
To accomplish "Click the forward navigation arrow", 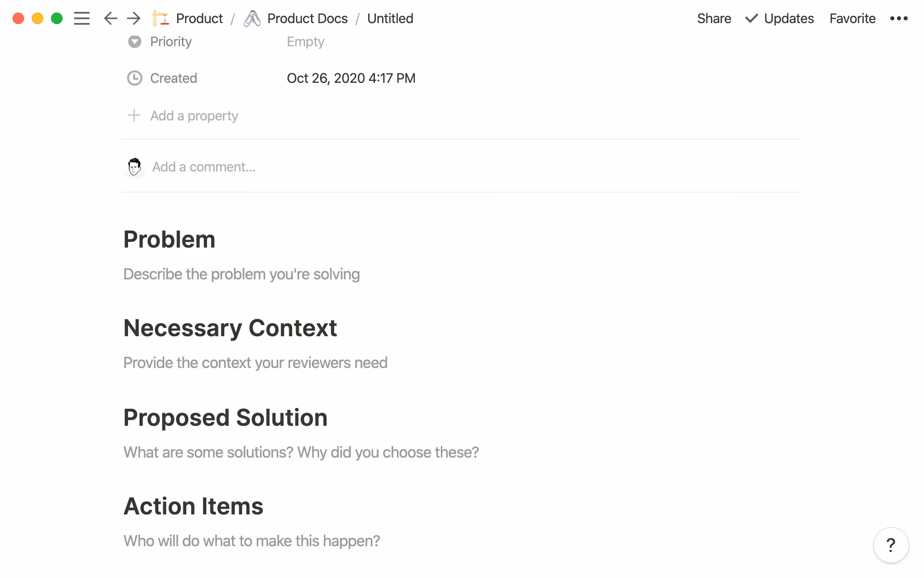I will click(x=133, y=18).
